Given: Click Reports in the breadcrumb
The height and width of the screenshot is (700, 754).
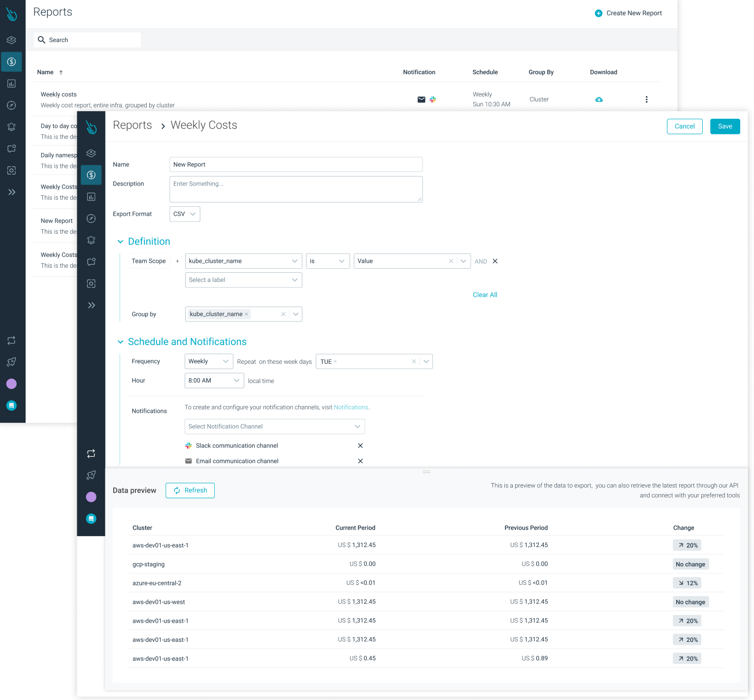Looking at the screenshot, I should click(132, 126).
